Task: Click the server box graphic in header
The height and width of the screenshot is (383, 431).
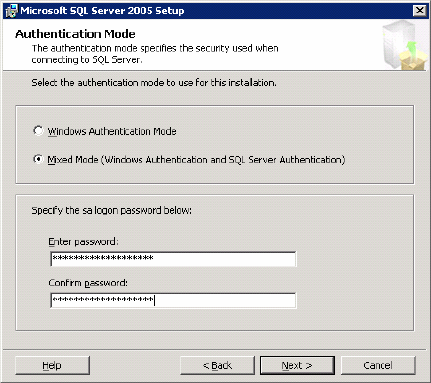Action: (404, 45)
